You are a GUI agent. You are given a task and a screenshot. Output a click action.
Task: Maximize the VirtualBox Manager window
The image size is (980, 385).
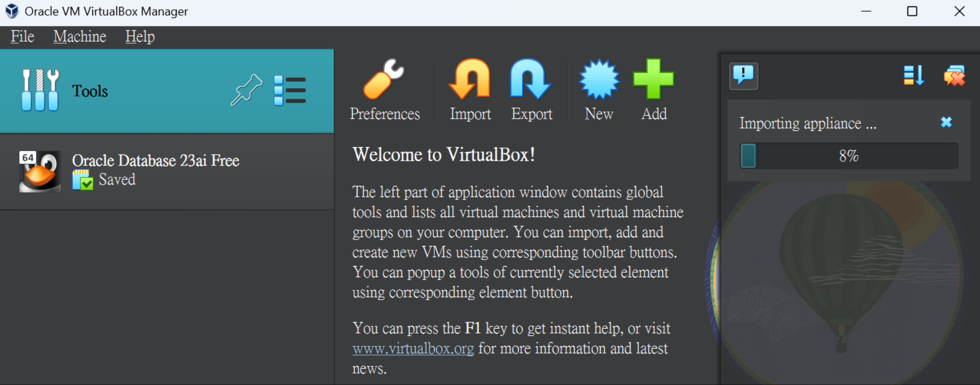click(x=912, y=11)
